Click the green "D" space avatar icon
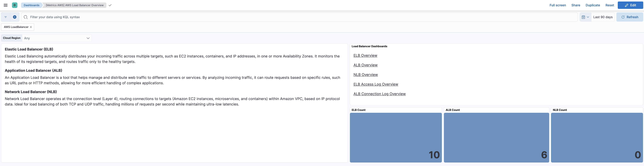Viewport: 644px width, 166px height. [x=15, y=5]
